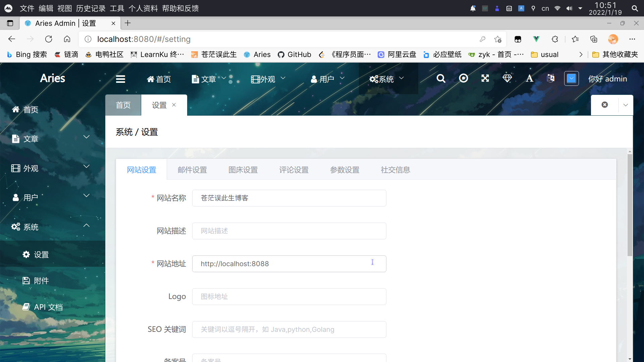
Task: Click the diamond theme icon
Action: [x=507, y=78]
